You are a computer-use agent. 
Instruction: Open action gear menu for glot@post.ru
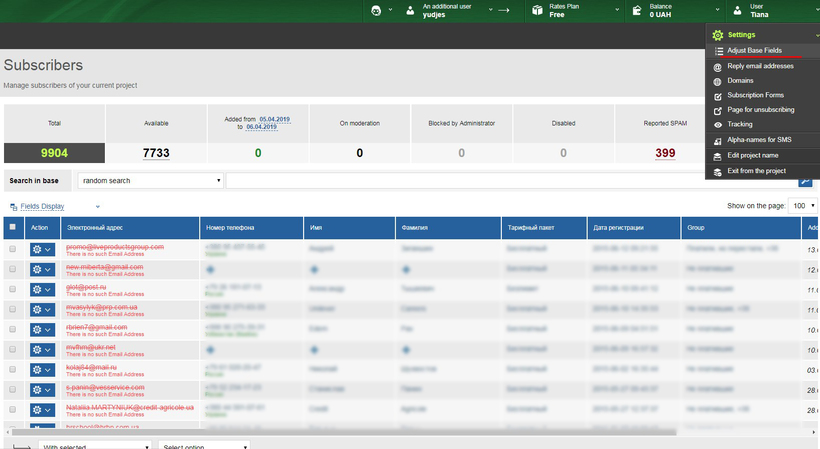pos(42,290)
